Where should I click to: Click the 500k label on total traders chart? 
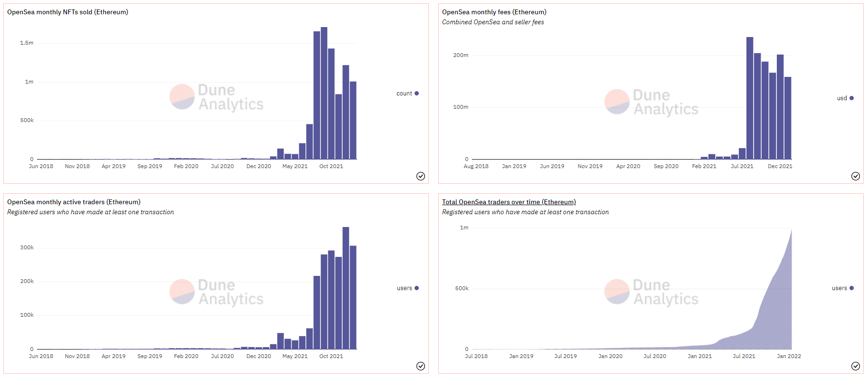(x=462, y=288)
